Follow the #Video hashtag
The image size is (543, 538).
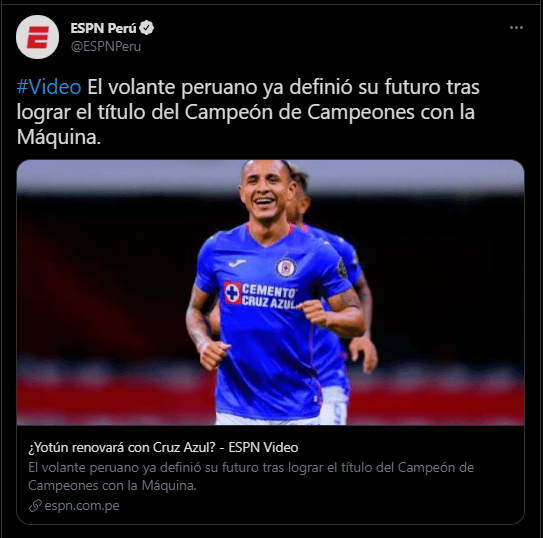coord(49,87)
